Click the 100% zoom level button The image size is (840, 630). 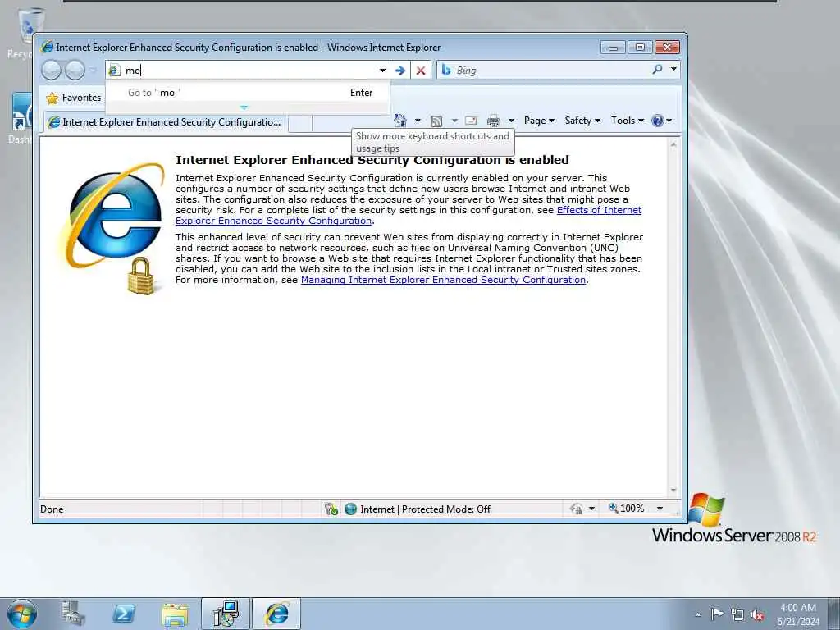(x=626, y=509)
